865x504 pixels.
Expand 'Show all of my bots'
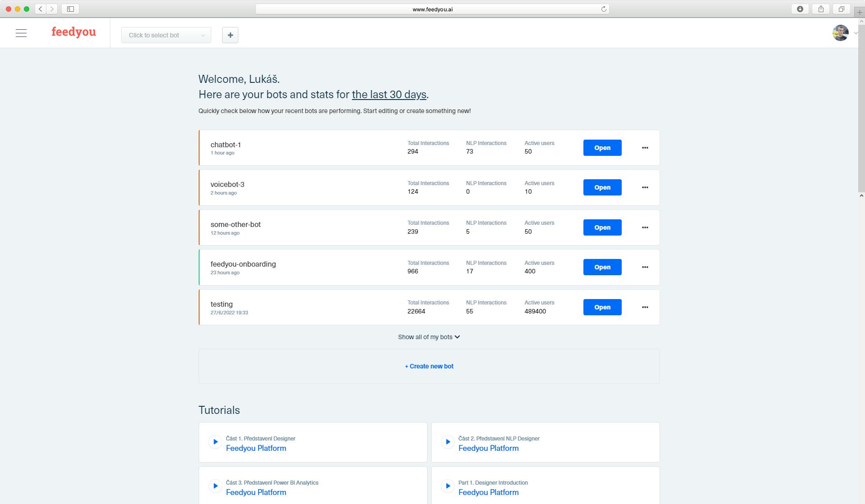tap(428, 336)
